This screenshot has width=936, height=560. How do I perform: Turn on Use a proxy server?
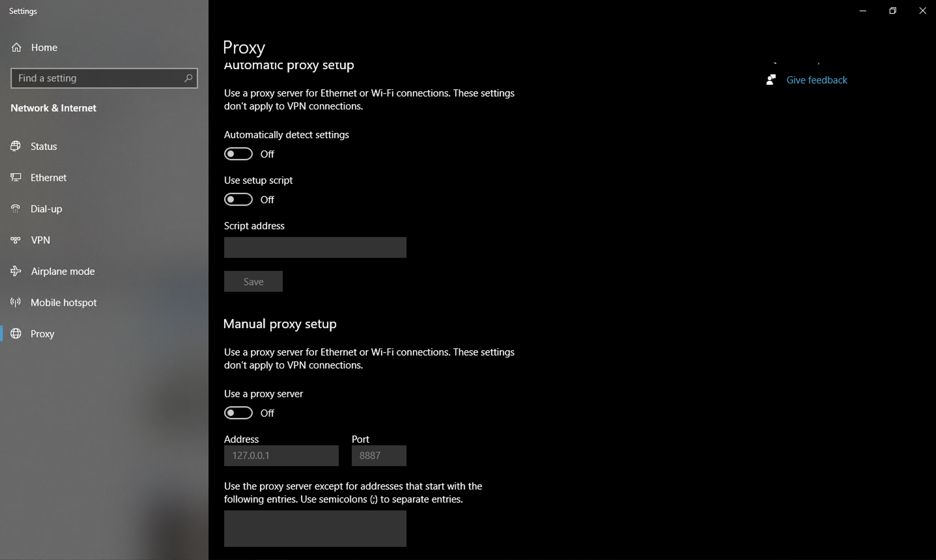pyautogui.click(x=238, y=413)
